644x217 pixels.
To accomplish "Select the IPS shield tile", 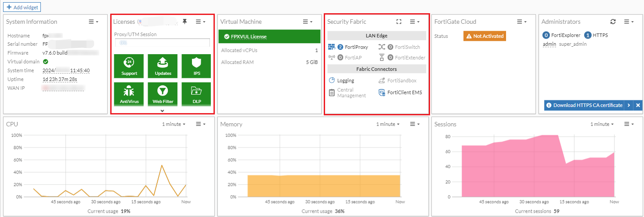I will pos(196,66).
